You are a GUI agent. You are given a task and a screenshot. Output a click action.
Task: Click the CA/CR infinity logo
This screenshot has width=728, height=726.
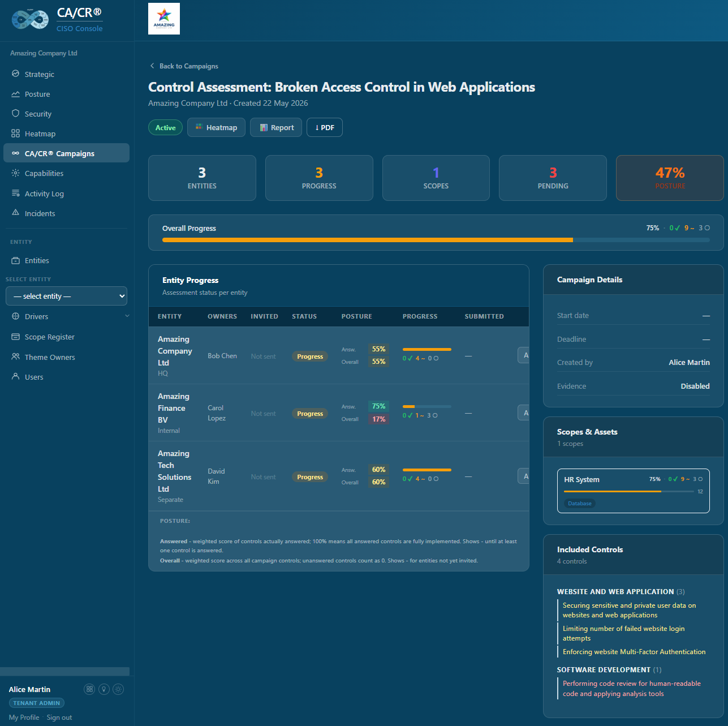point(30,20)
